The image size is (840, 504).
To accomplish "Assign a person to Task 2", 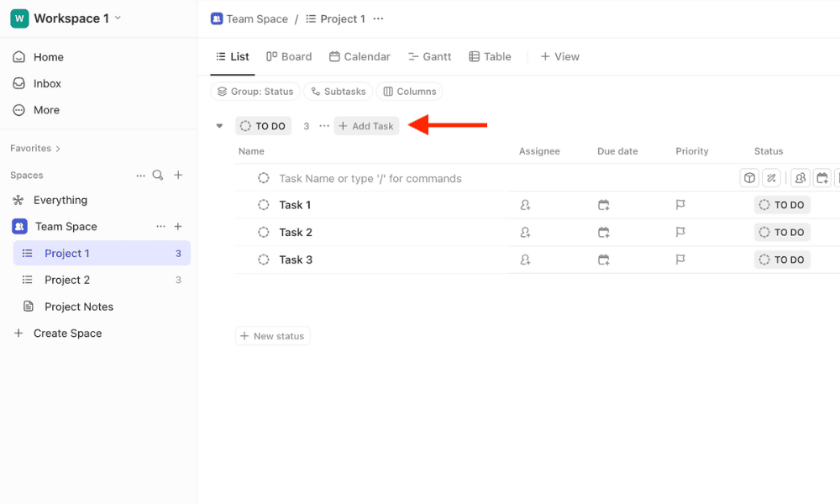I will [525, 232].
